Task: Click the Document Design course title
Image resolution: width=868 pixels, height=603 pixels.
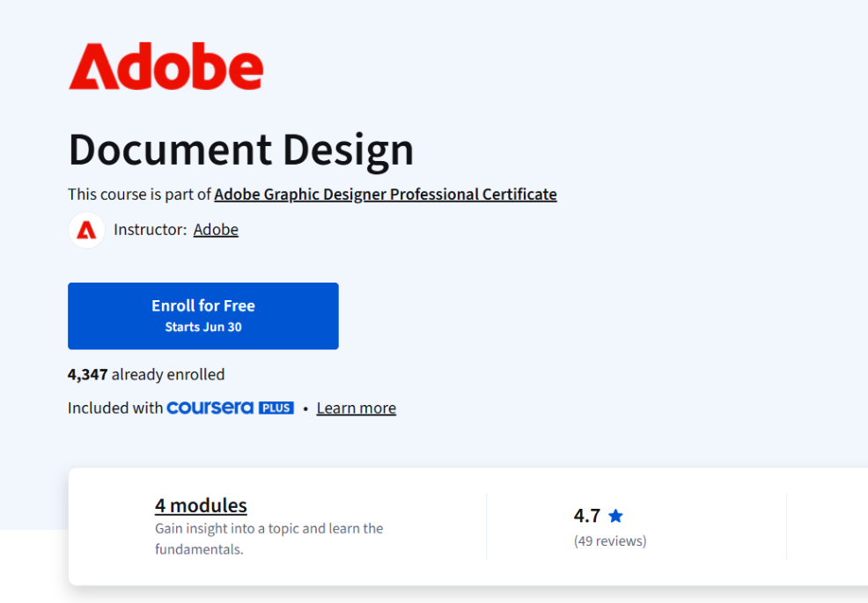Action: pos(240,150)
